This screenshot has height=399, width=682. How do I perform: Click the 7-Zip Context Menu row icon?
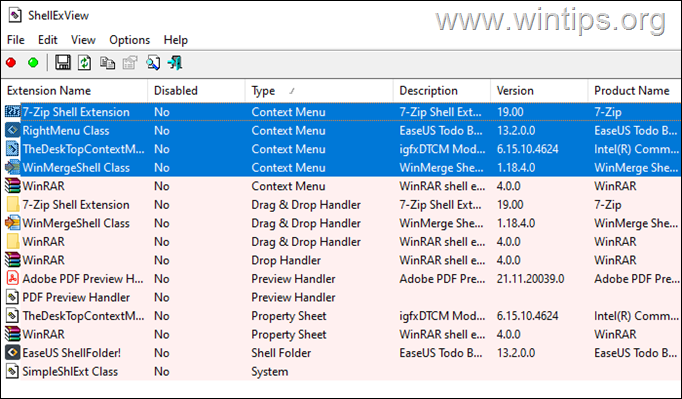tap(13, 111)
